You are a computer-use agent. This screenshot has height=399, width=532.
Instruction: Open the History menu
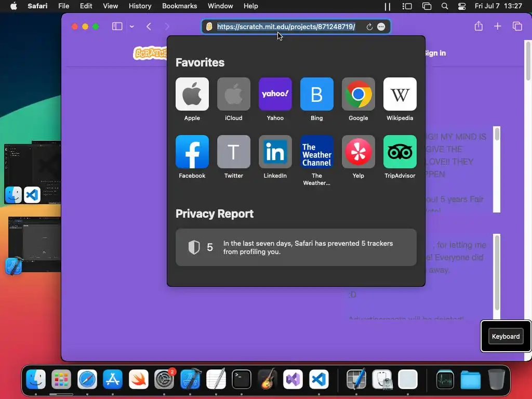(140, 6)
